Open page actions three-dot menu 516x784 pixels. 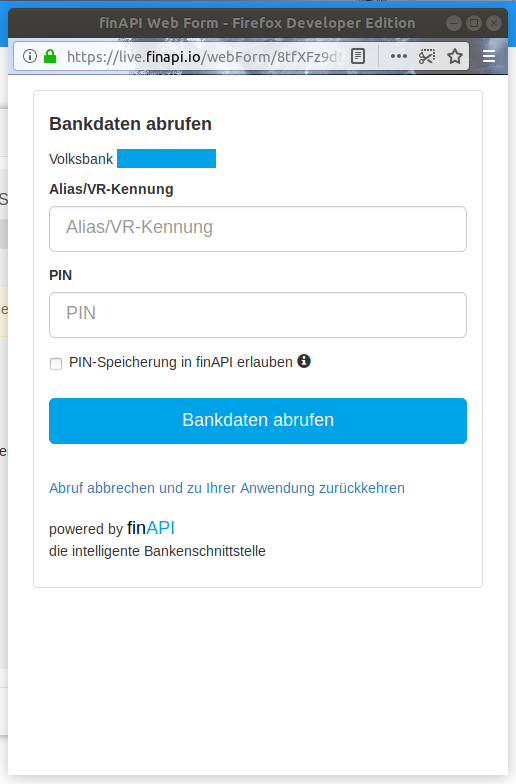click(x=398, y=56)
